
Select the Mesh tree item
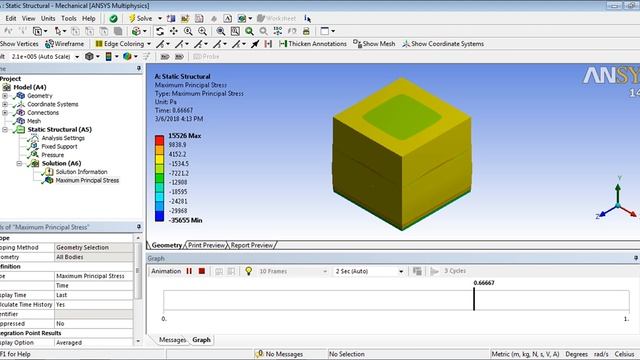coord(33,121)
